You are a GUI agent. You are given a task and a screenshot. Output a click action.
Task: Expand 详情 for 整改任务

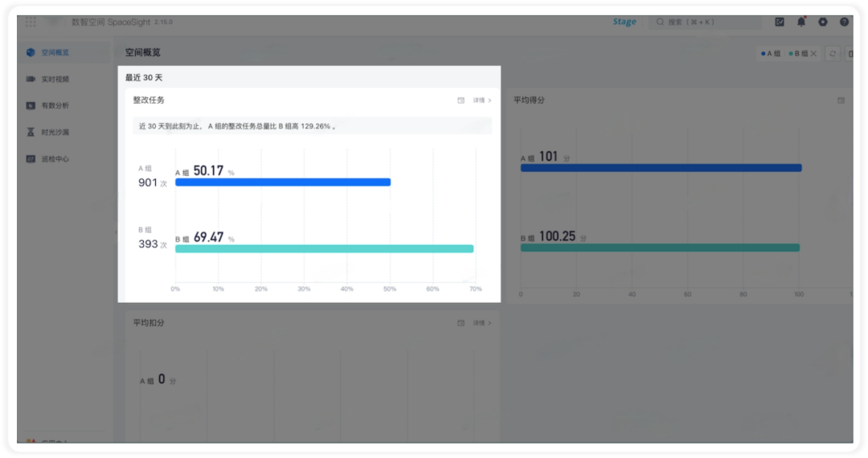[482, 100]
